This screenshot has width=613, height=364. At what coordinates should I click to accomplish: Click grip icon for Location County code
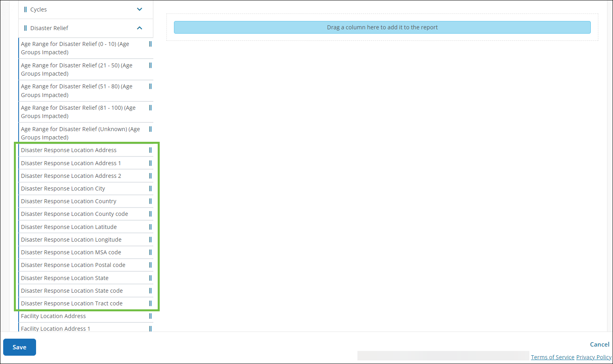[150, 214]
